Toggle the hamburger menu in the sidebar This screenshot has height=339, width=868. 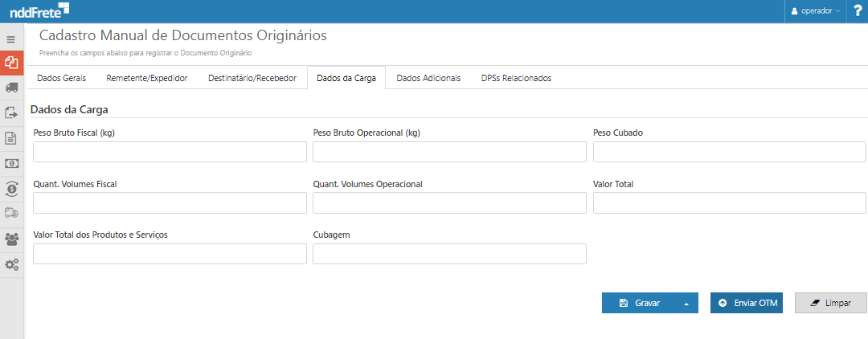[x=11, y=39]
